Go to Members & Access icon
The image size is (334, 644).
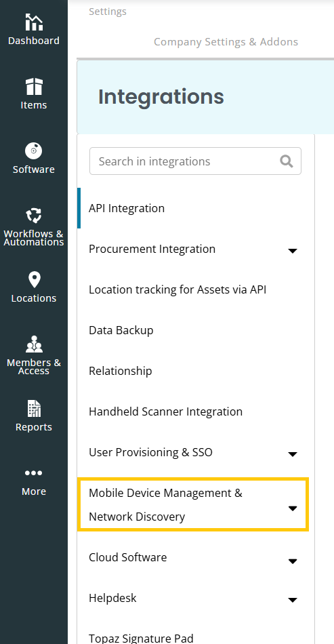pos(34,344)
